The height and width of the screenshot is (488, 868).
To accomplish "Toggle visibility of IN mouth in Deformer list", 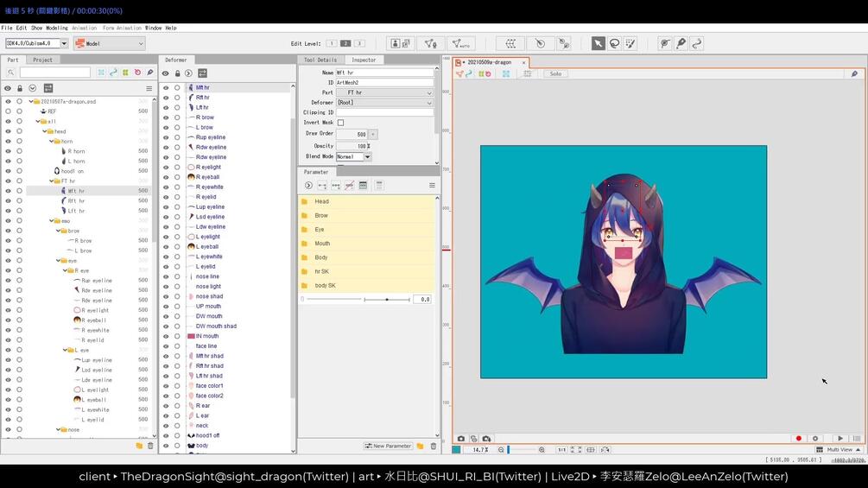I will click(166, 336).
